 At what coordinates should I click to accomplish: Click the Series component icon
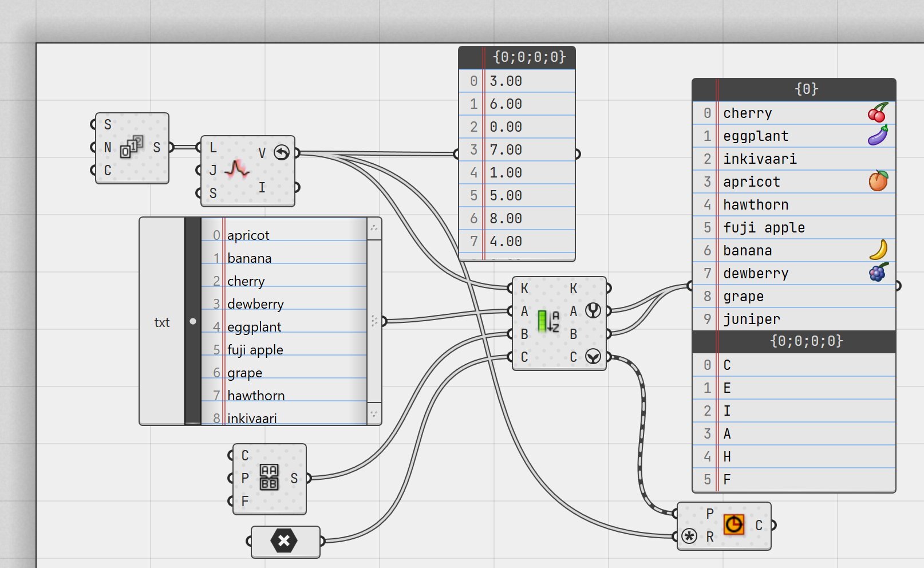coord(132,147)
